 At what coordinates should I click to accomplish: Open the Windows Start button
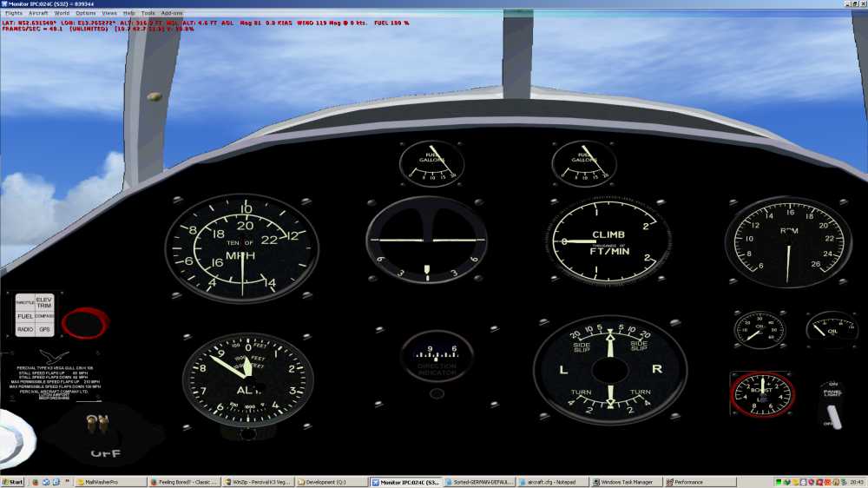tap(12, 482)
